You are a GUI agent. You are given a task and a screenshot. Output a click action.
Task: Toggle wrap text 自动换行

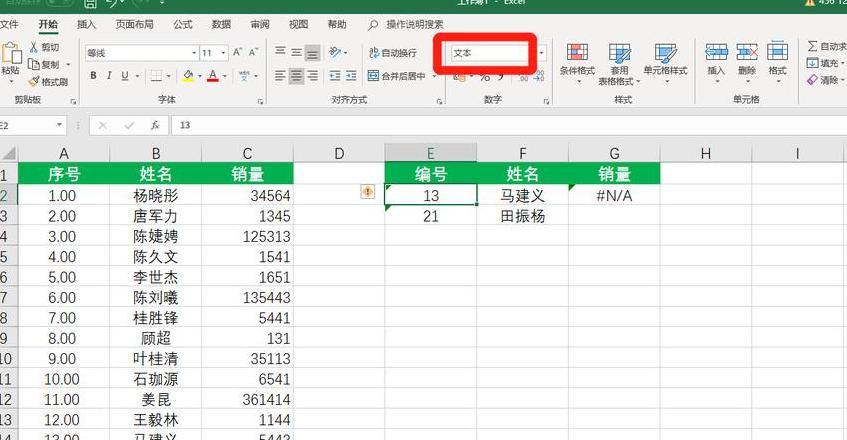[393, 52]
